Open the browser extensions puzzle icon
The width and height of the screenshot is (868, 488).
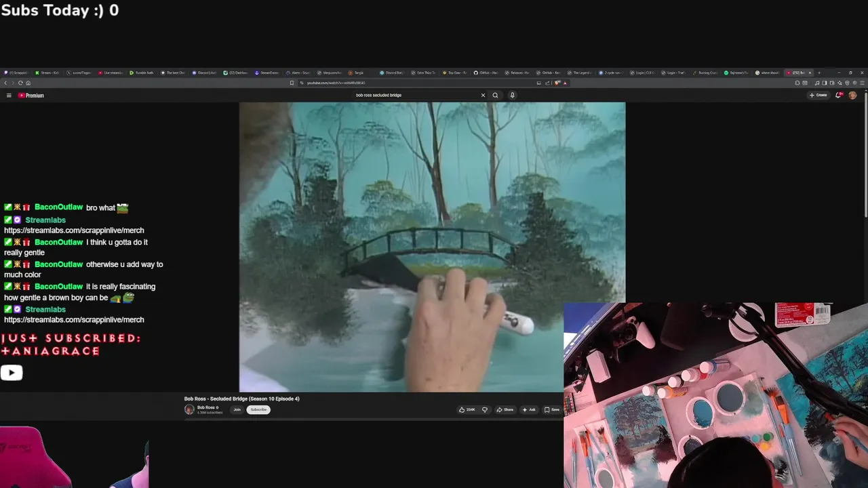(x=797, y=83)
